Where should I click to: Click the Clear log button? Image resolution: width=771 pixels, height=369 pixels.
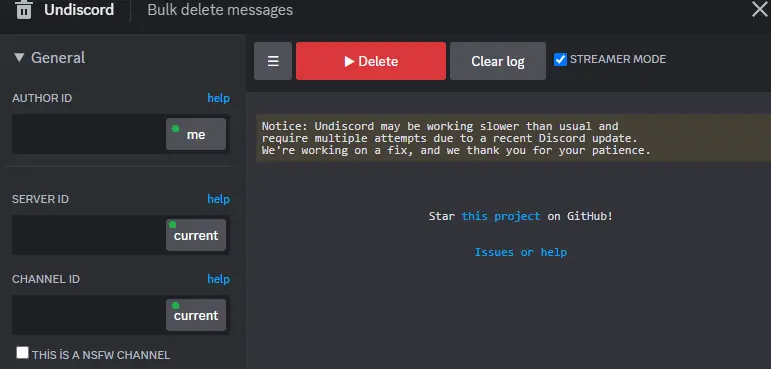(498, 61)
